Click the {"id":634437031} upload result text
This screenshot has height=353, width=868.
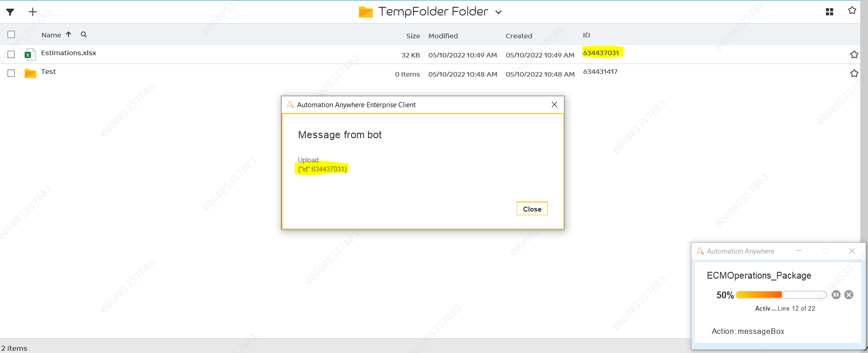[322, 169]
